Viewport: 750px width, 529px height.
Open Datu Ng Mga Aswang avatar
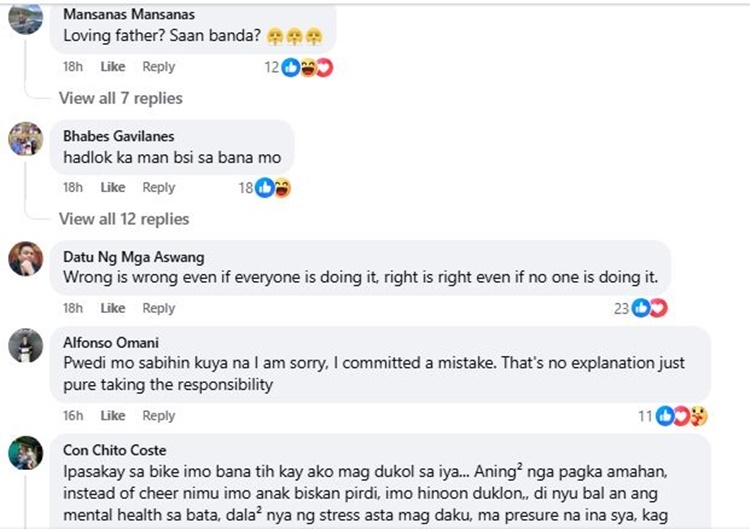tap(25, 259)
